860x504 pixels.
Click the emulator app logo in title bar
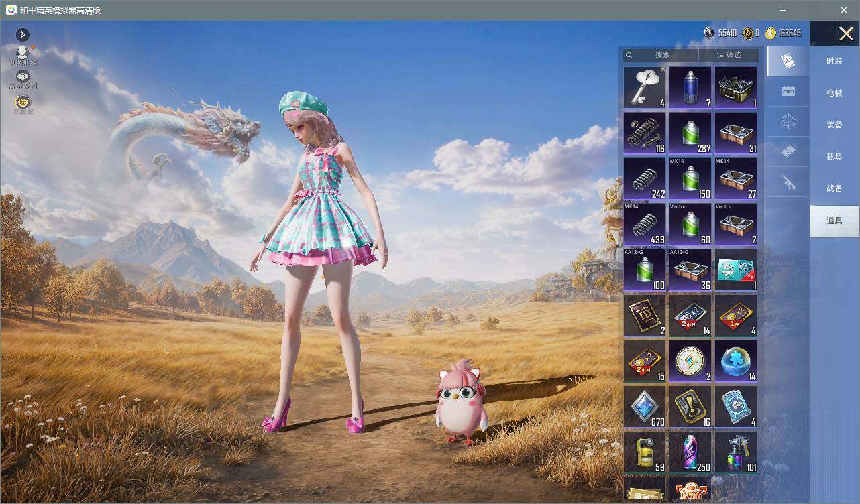(x=11, y=10)
